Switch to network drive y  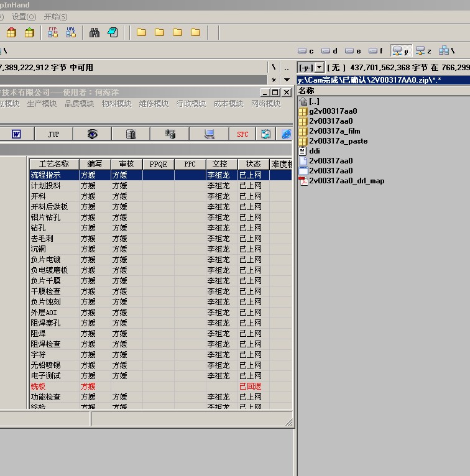pyautogui.click(x=400, y=51)
